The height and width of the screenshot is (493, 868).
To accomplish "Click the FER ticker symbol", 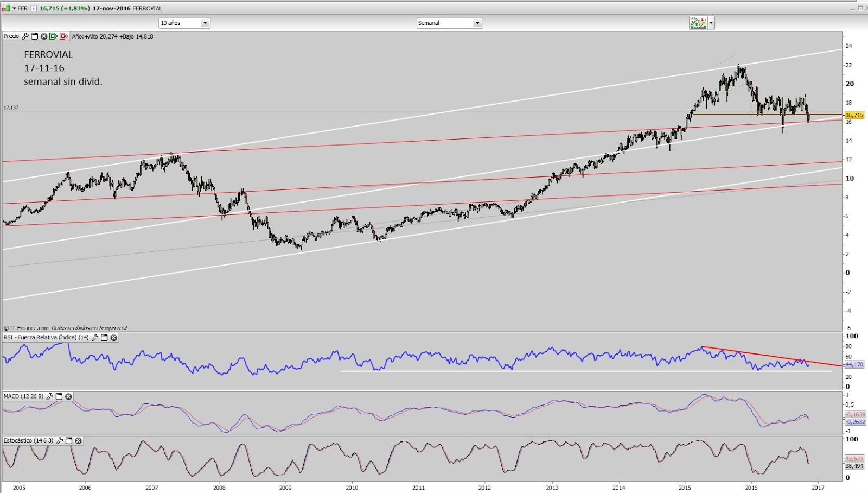I will pyautogui.click(x=23, y=8).
